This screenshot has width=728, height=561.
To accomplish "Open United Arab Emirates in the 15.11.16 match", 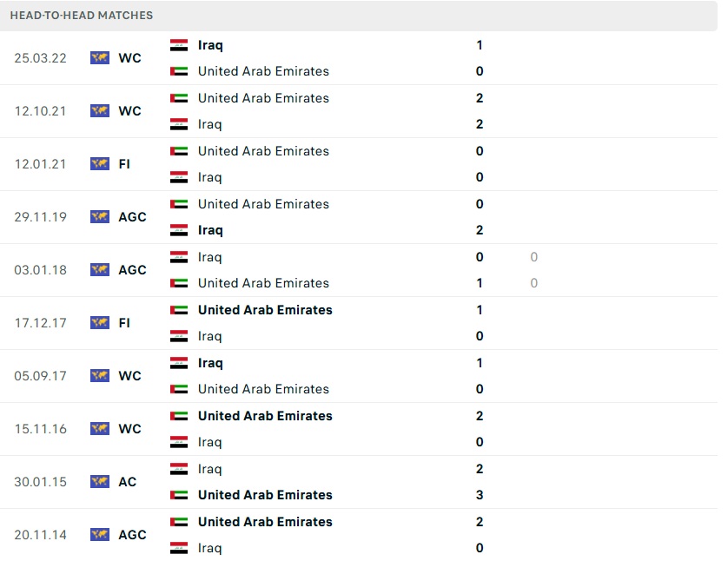I will (265, 416).
